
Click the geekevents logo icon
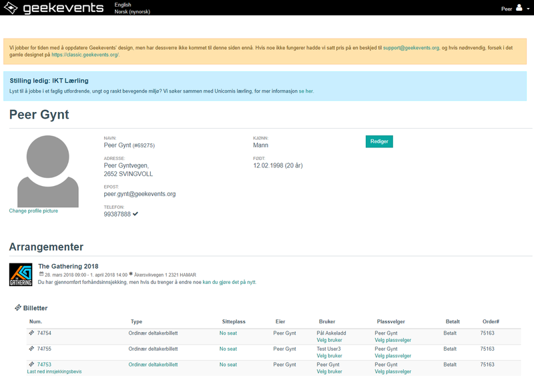click(11, 7)
